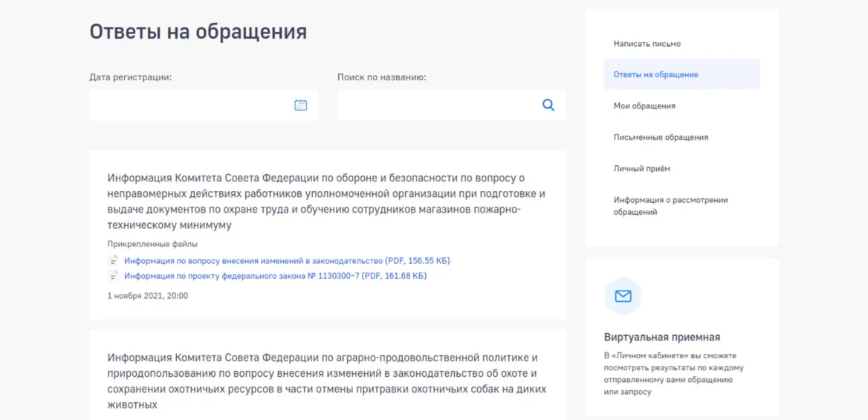
Task: Click file icon beside «внесения изменений» PDF
Action: [x=113, y=260]
